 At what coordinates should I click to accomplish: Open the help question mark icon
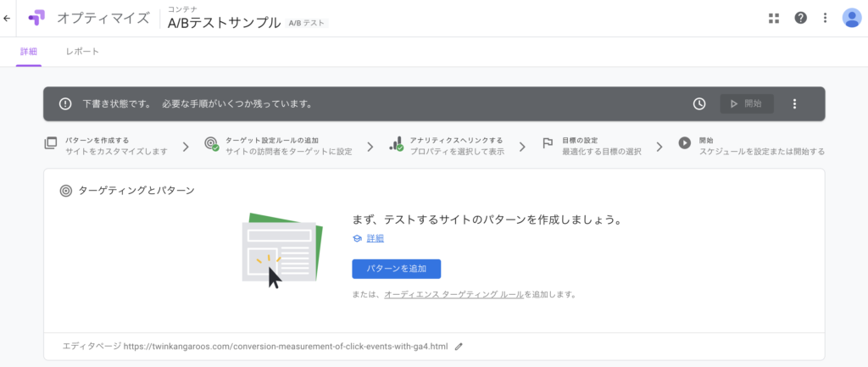click(800, 19)
